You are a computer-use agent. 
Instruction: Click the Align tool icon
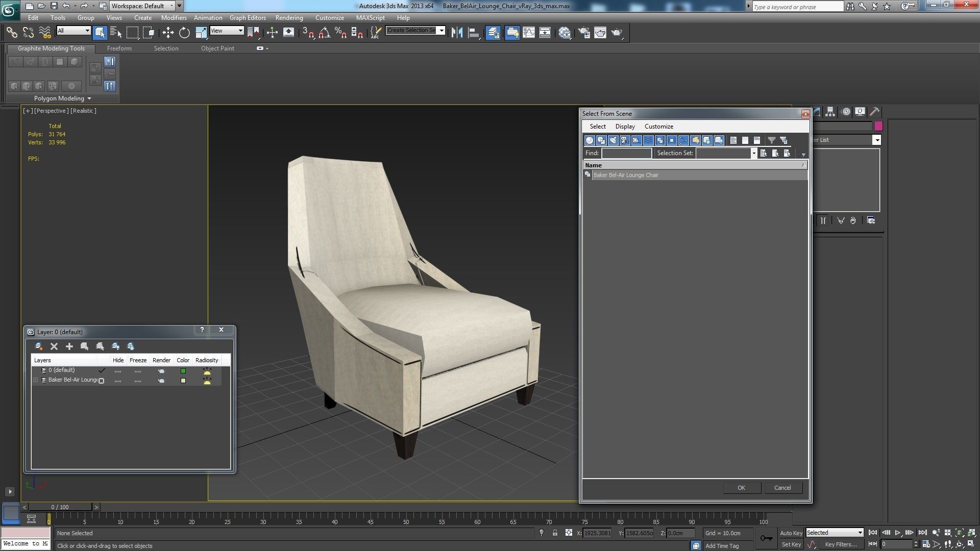point(474,33)
